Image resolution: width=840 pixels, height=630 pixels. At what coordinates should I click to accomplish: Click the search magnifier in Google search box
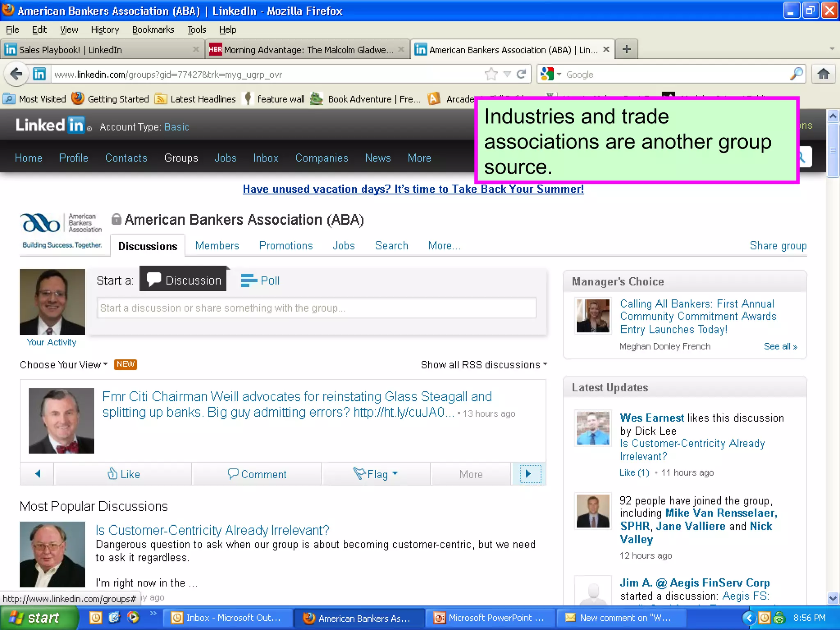click(x=796, y=74)
